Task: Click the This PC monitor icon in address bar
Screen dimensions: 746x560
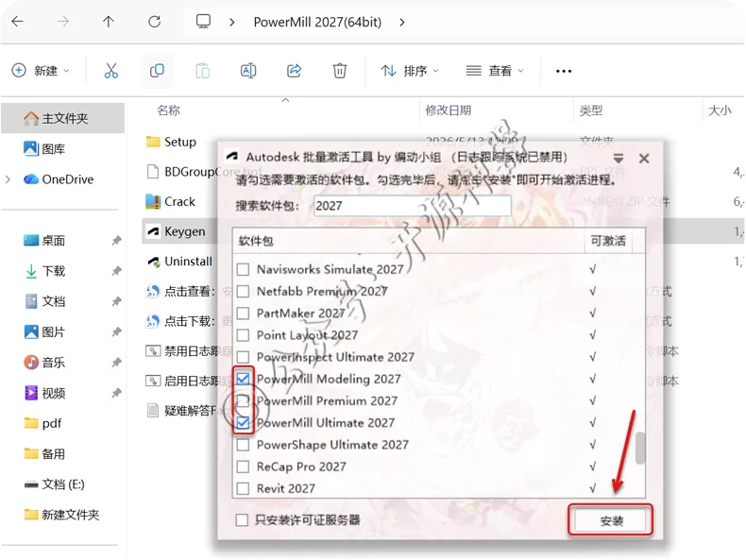Action: pos(203,22)
